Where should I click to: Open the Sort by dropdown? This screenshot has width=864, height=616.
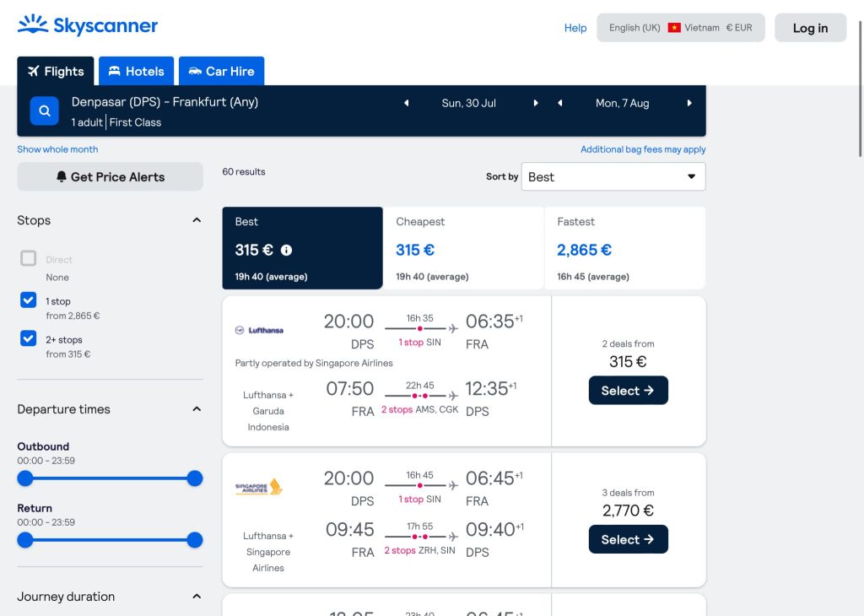tap(613, 176)
